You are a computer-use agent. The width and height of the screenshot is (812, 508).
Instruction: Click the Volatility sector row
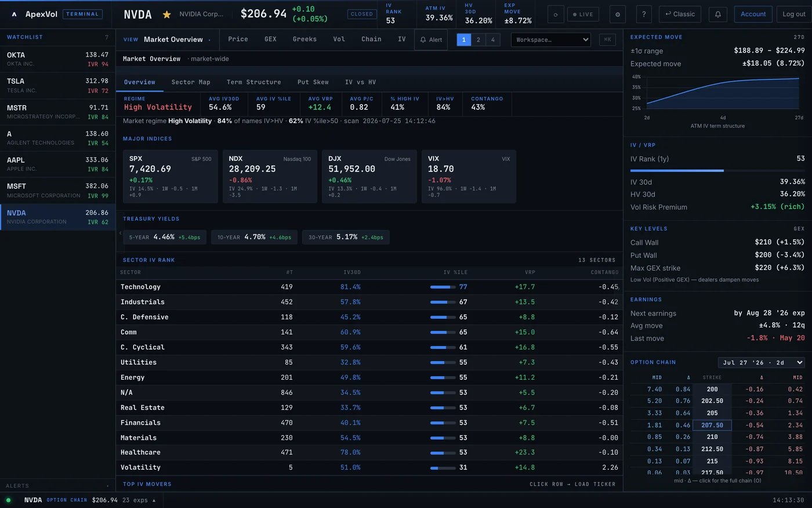[369, 467]
